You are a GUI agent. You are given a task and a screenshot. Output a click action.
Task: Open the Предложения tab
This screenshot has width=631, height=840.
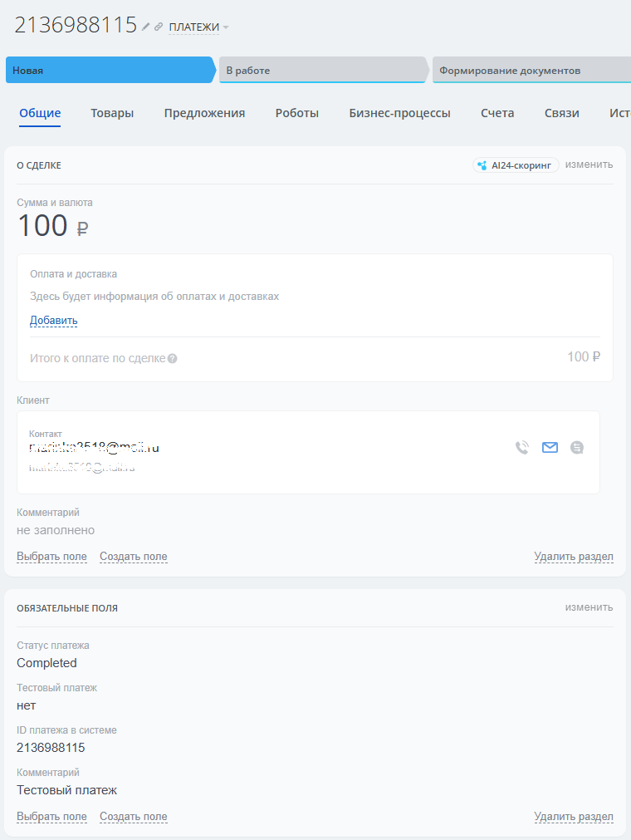coord(204,113)
